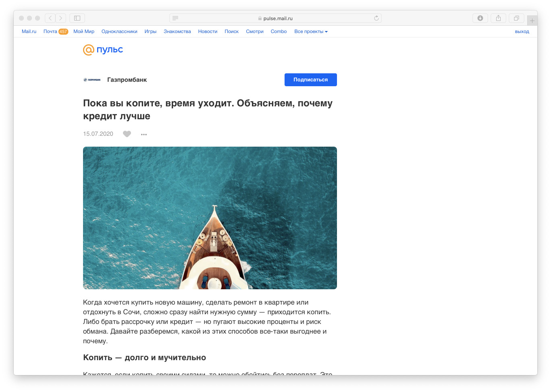The height and width of the screenshot is (392, 551).
Task: Reload the page with the refresh icon
Action: point(376,18)
